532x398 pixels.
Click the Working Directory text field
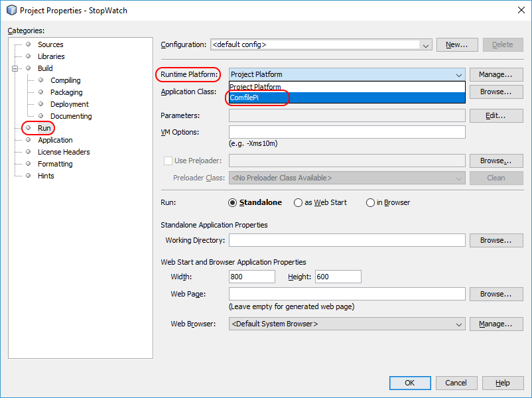tap(346, 240)
